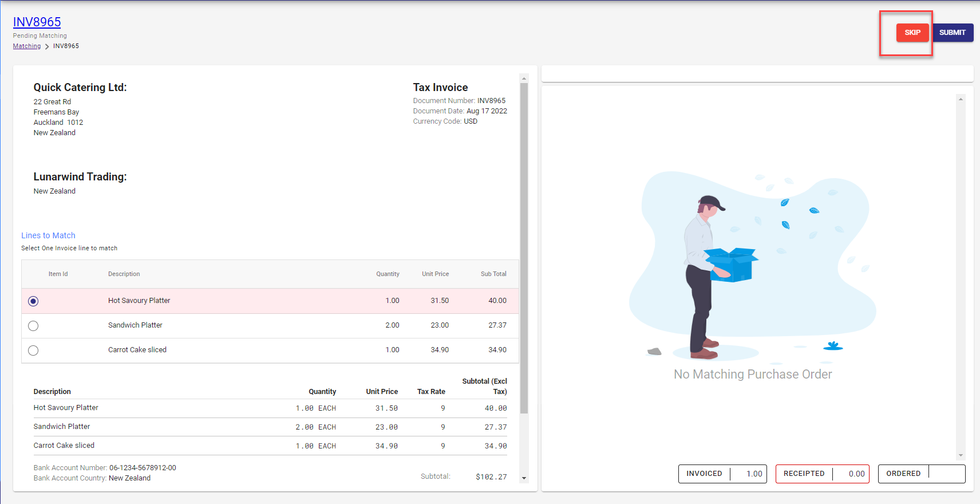Click the purchase order panel scroll-up arrow
The image size is (980, 504).
pyautogui.click(x=961, y=99)
